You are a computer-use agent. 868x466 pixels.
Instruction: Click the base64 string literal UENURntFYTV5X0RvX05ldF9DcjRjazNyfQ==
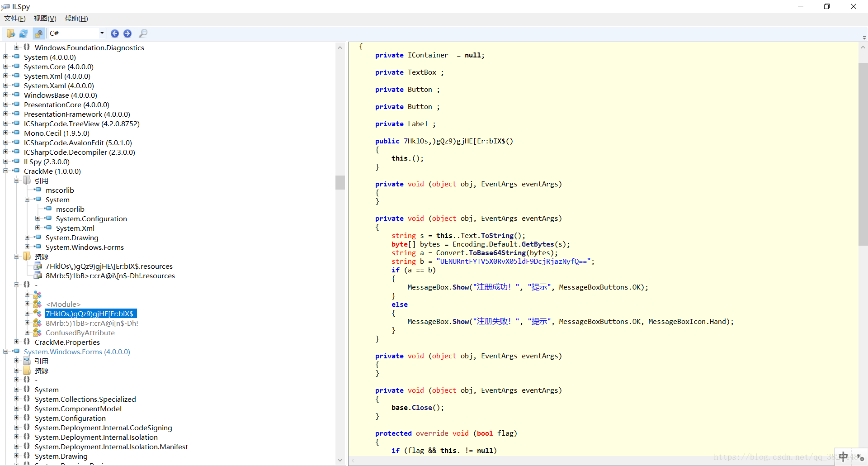point(514,262)
